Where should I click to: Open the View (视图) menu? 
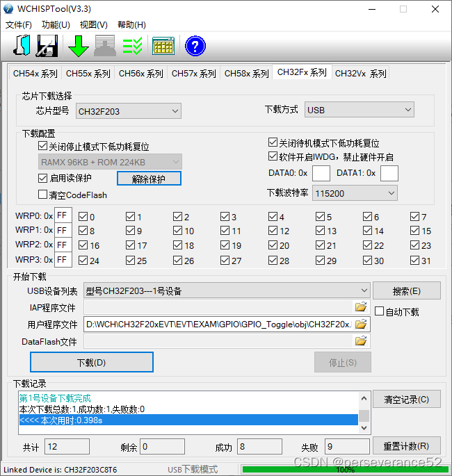(94, 24)
